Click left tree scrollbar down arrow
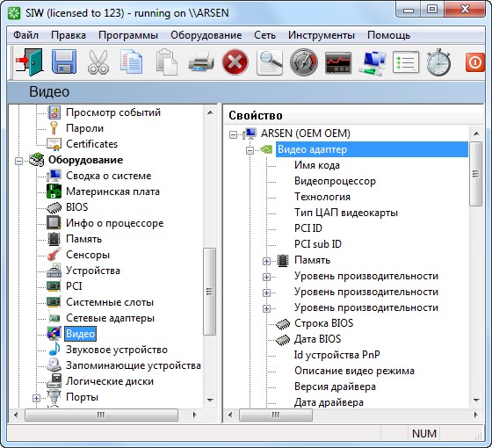The image size is (492, 448). (x=210, y=401)
